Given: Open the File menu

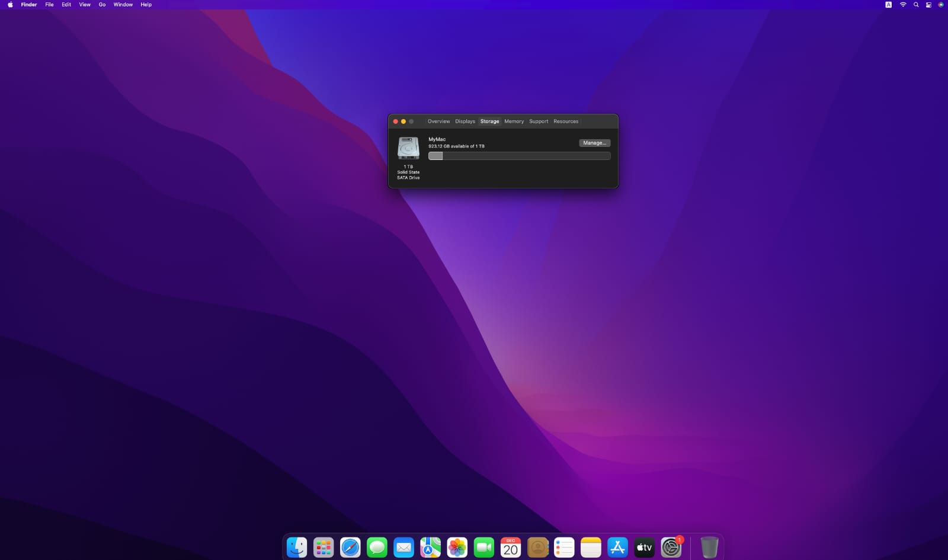Looking at the screenshot, I should (50, 5).
